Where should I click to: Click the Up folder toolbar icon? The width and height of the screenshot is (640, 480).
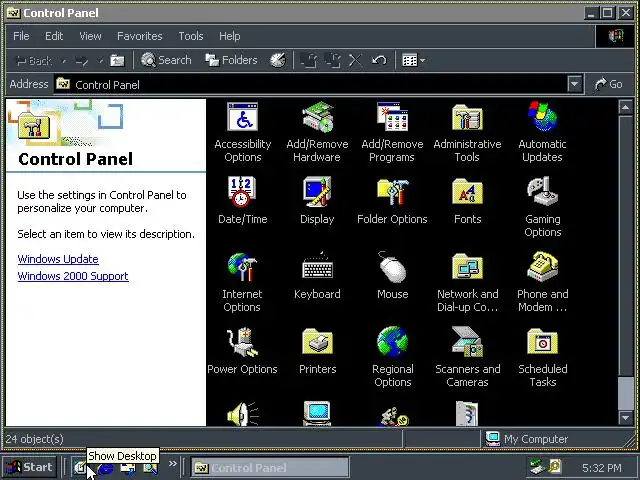[x=118, y=60]
